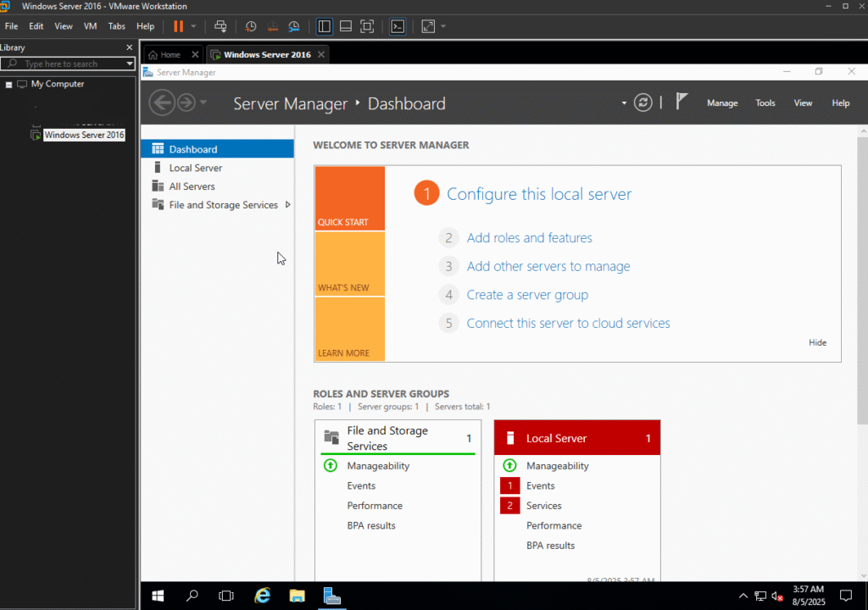Image resolution: width=868 pixels, height=610 pixels.
Task: Click Events alert count on Local Server
Action: click(x=509, y=485)
